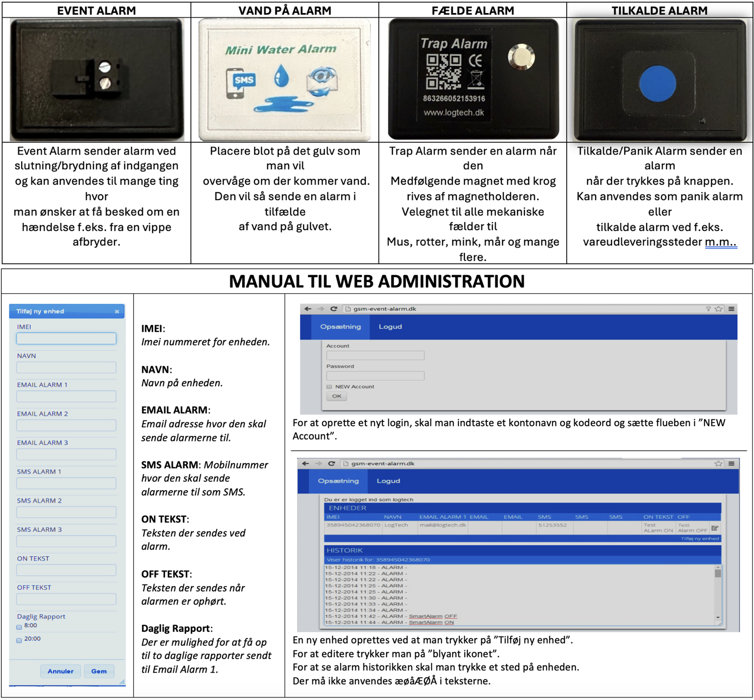Click reload icon in the device list browser
Screen dimensions: 754x700
click(331, 463)
